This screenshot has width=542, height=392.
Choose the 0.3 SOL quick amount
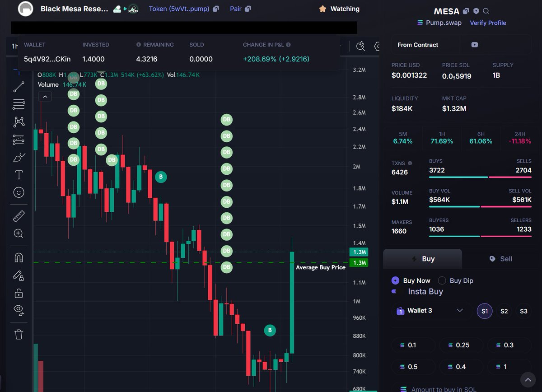pos(509,345)
